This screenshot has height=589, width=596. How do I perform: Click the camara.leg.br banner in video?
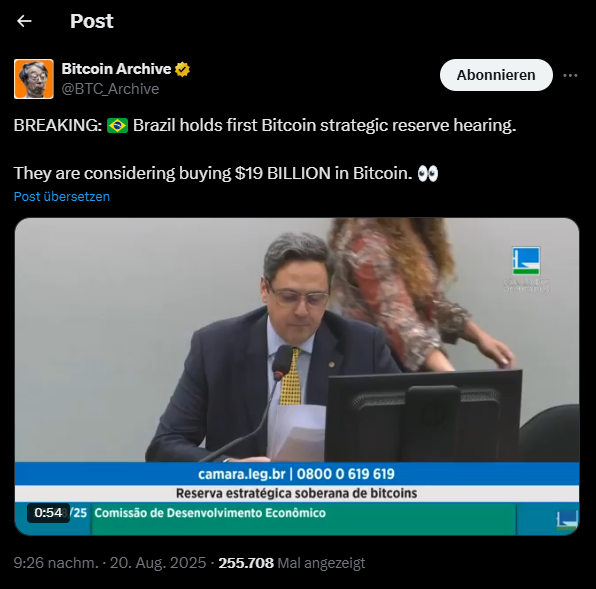[x=297, y=474]
